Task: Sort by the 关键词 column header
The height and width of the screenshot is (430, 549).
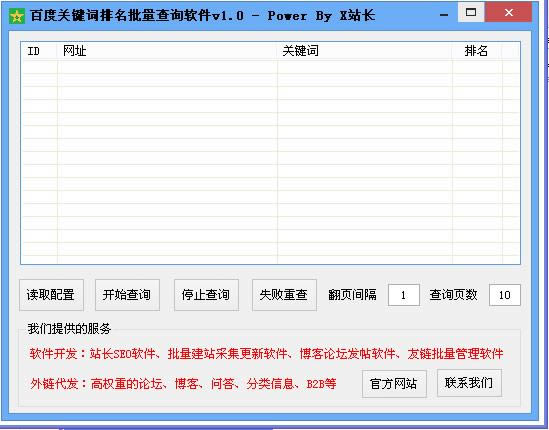Action: tap(364, 51)
